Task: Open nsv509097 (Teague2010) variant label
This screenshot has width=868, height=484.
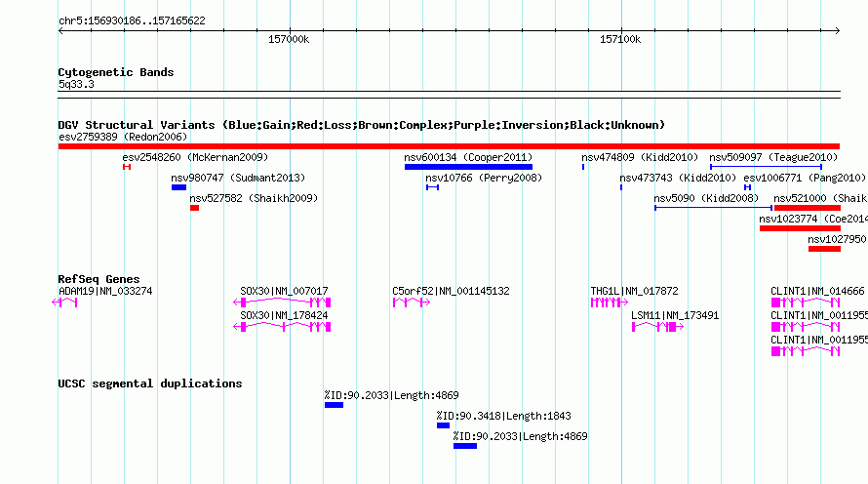Action: (x=774, y=157)
